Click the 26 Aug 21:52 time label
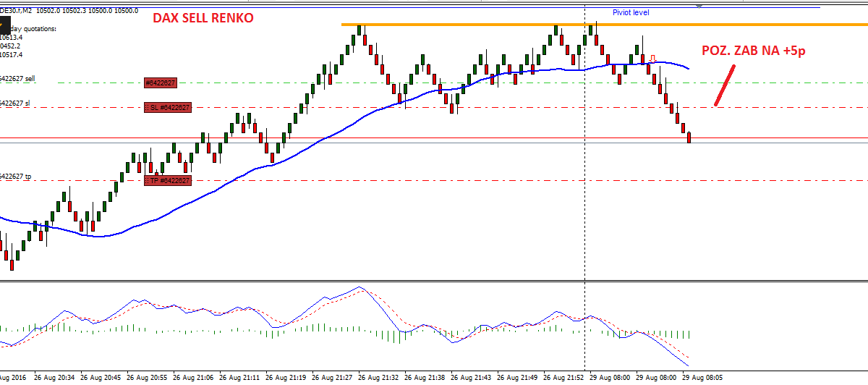The image size is (868, 385). point(563,378)
